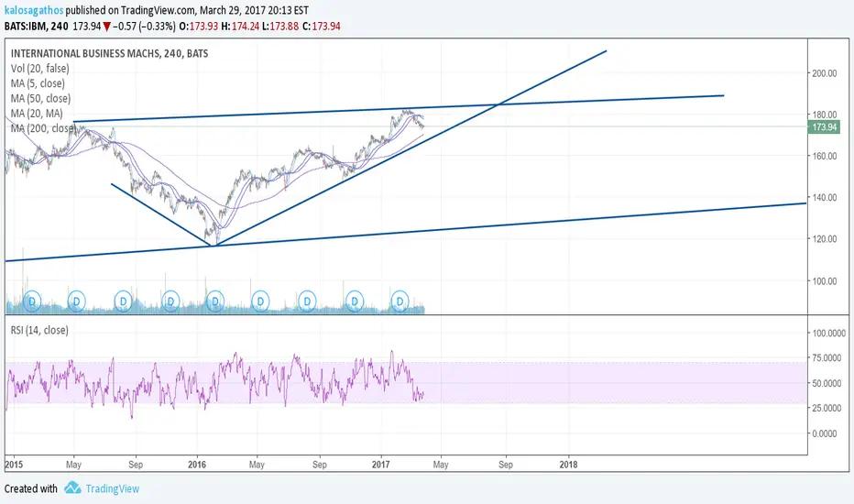Click the close value C:173.94
Image resolution: width=854 pixels, height=504 pixels.
point(321,27)
